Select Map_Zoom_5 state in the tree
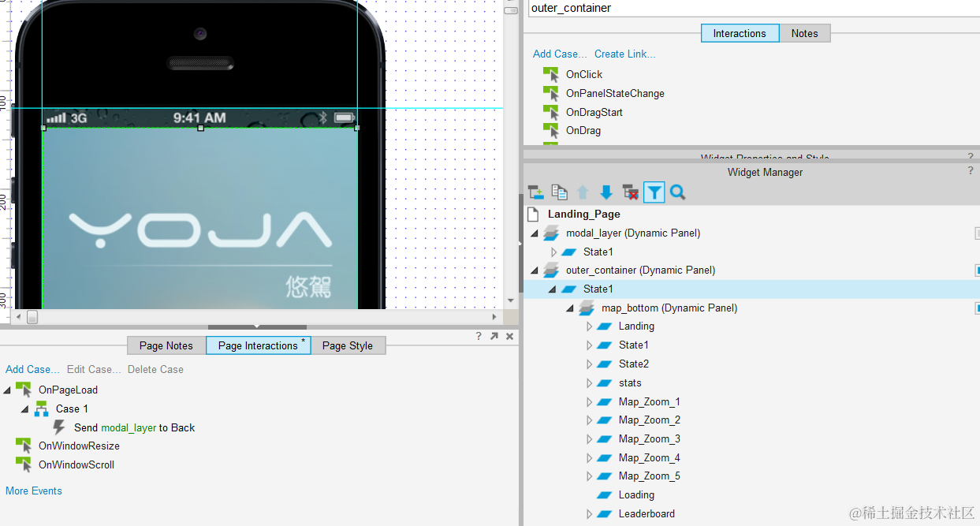Screen dimensions: 980x526 coord(650,476)
